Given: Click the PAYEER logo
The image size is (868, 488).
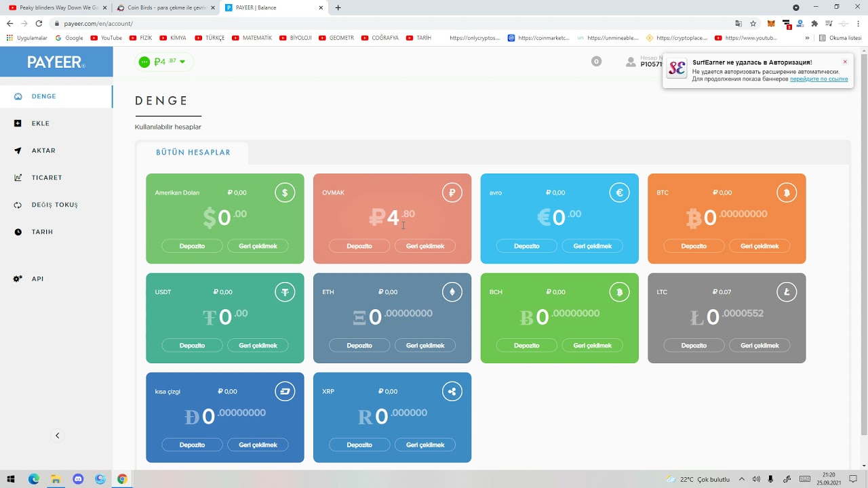Looking at the screenshot, I should click(56, 62).
